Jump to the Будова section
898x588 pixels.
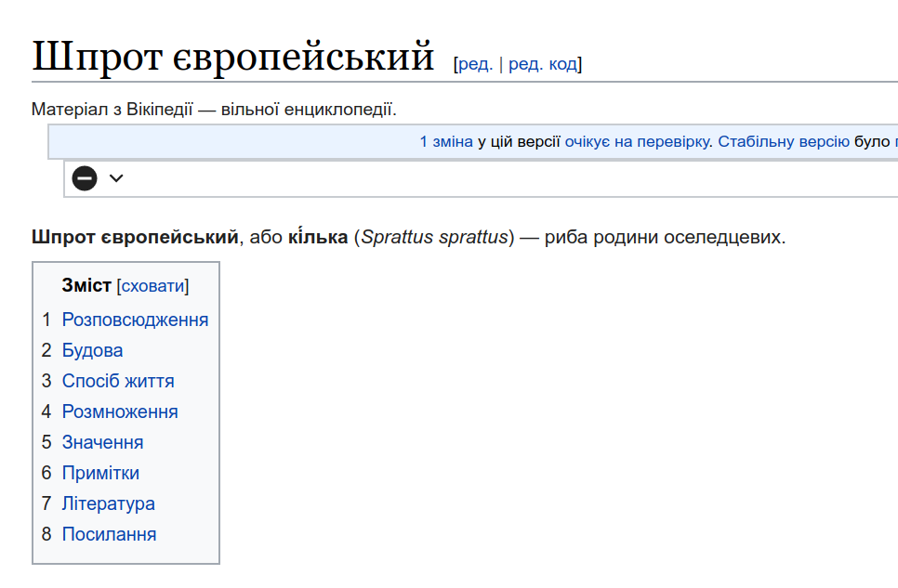click(x=92, y=350)
